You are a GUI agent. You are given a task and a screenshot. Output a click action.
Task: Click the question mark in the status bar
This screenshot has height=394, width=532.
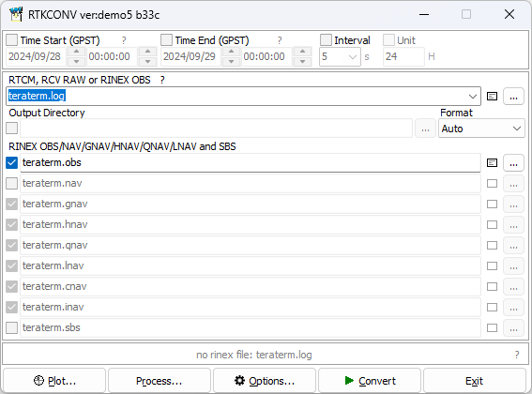tap(517, 355)
